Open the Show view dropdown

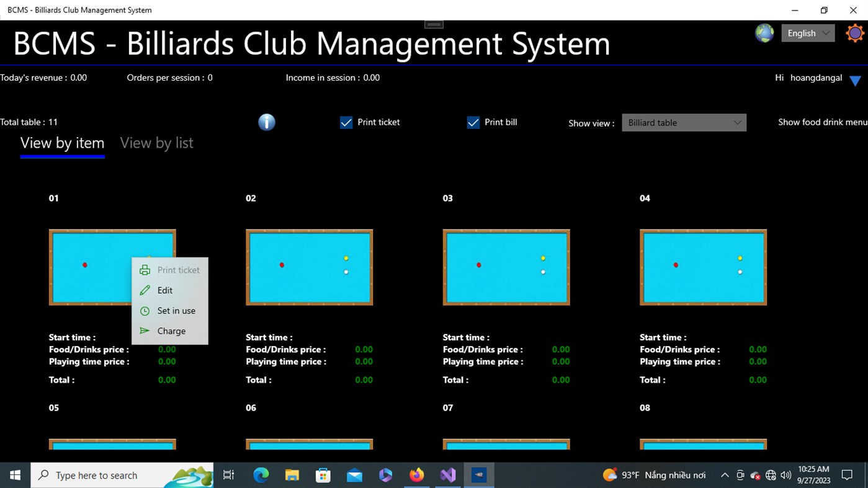point(684,122)
